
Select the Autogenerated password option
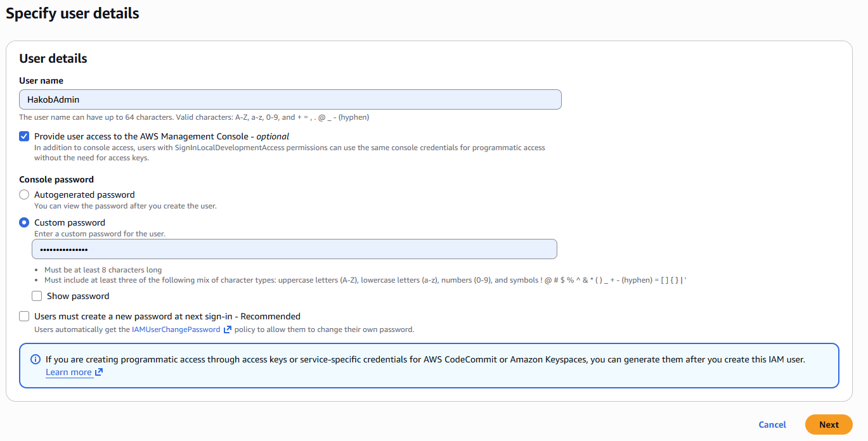pos(24,195)
